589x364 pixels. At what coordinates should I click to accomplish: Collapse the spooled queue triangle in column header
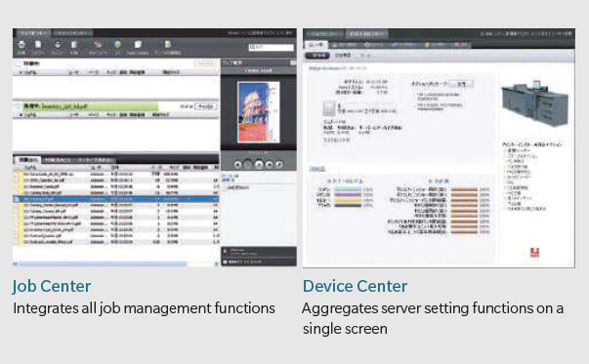(x=21, y=72)
